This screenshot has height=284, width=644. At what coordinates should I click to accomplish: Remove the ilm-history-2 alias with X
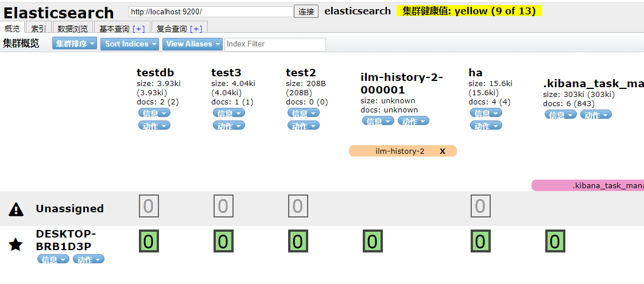click(x=443, y=151)
